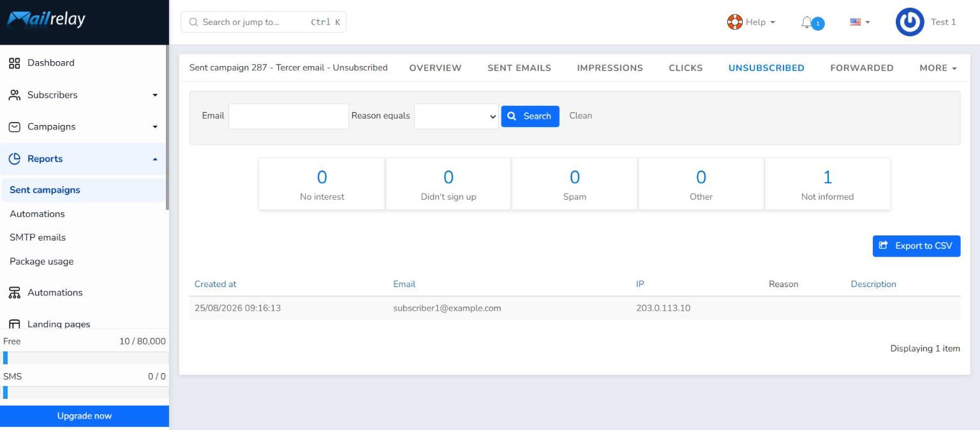Image resolution: width=980 pixels, height=430 pixels.
Task: Click the Free emails usage bar
Action: 86,358
